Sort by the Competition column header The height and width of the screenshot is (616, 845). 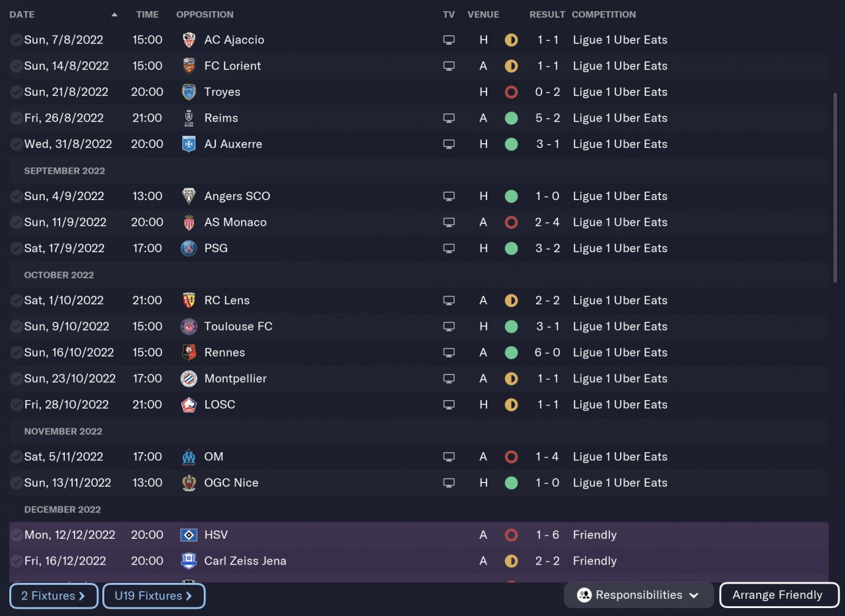click(603, 15)
